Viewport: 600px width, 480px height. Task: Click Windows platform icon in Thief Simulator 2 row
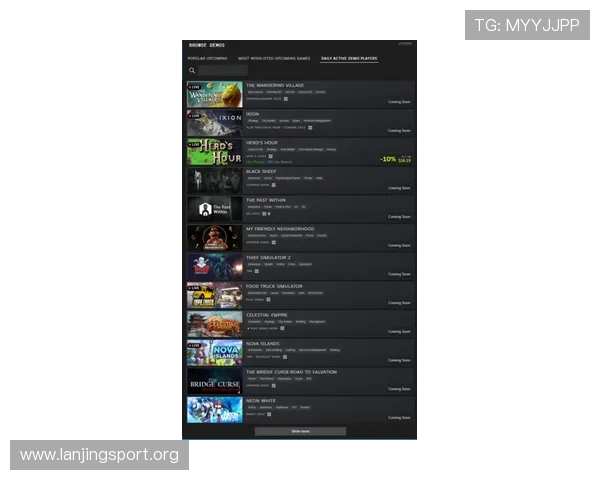(257, 271)
